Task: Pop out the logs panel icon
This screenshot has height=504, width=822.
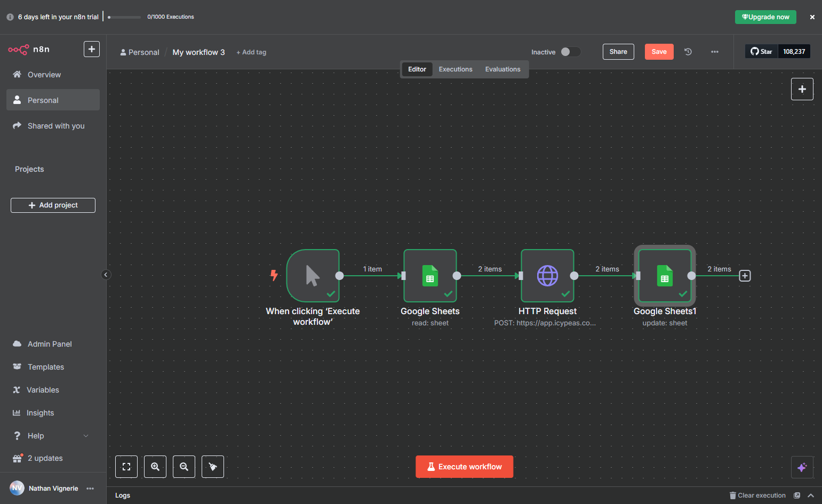Action: tap(797, 495)
